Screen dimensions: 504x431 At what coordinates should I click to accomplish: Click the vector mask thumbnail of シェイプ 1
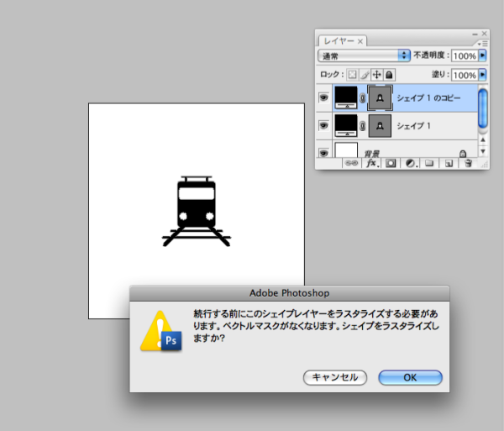click(x=381, y=126)
